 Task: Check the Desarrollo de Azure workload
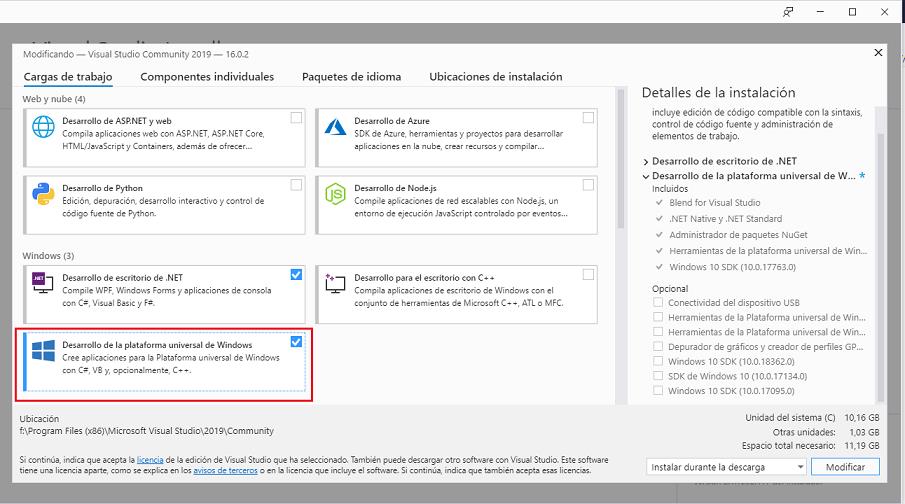[588, 118]
